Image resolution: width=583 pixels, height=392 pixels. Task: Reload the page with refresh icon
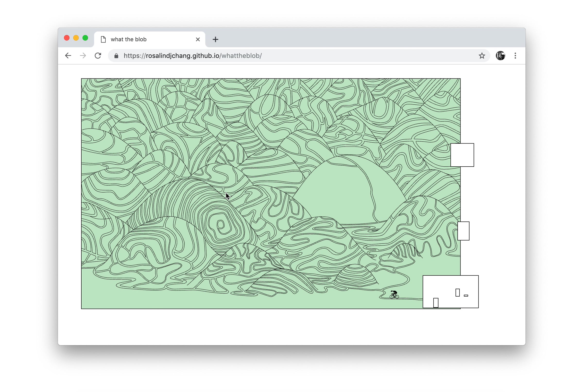click(98, 56)
